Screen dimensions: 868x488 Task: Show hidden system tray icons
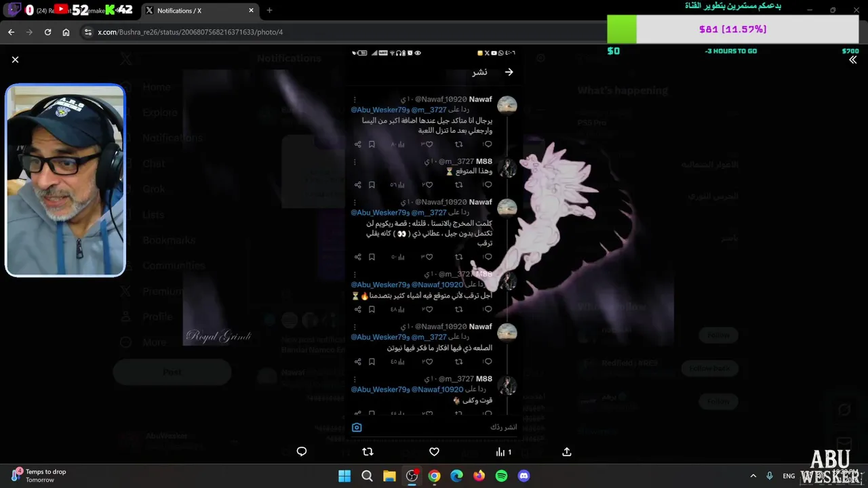[753, 476]
